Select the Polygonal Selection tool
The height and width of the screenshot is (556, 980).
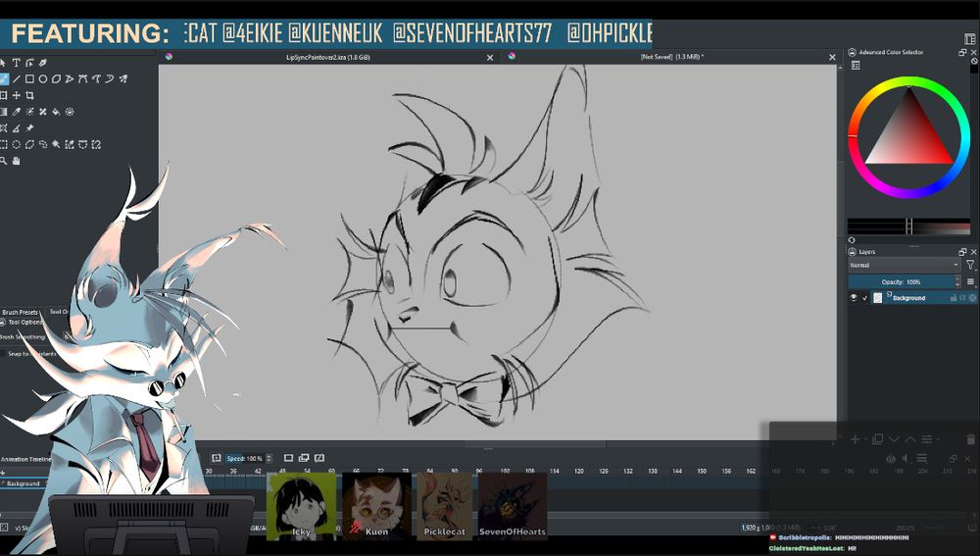pos(29,144)
